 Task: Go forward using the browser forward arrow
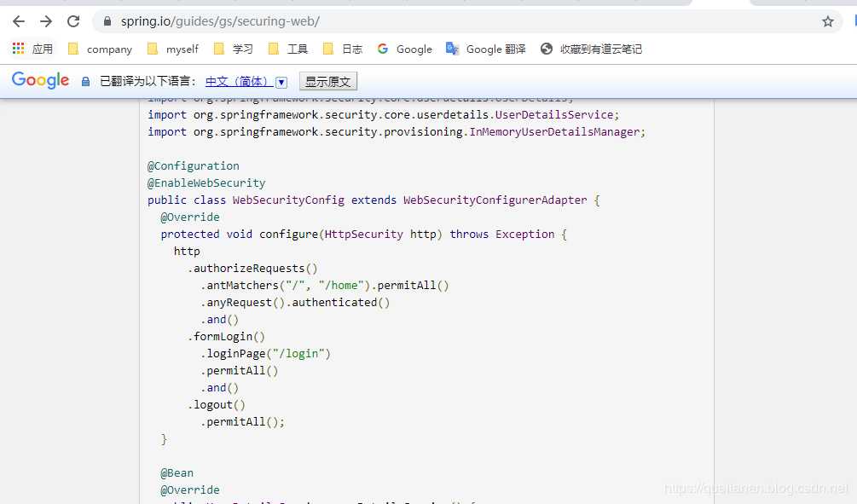pos(46,21)
